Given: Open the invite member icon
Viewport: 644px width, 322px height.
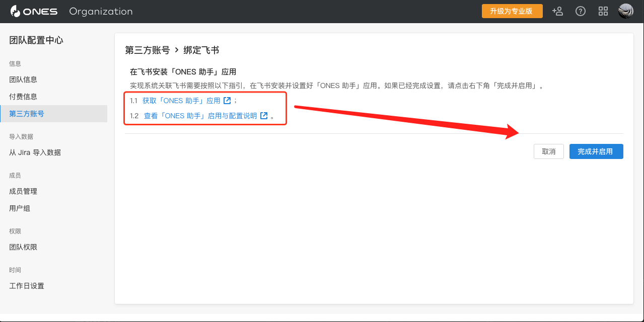Looking at the screenshot, I should point(557,11).
